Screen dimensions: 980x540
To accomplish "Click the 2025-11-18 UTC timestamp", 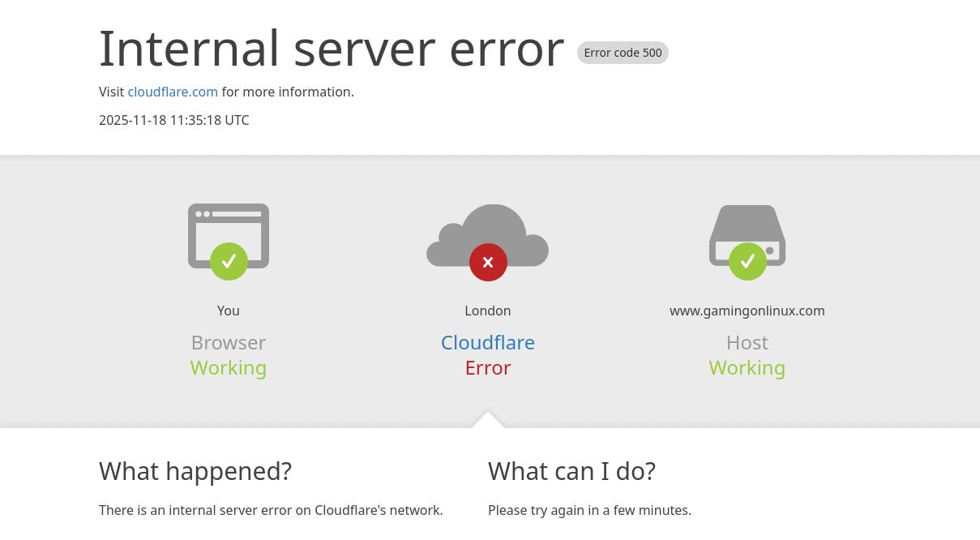I will [173, 120].
